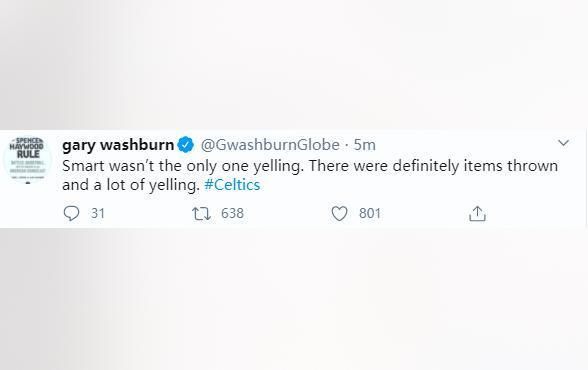
Task: Retweet using the retweet arrows icon
Action: click(201, 214)
